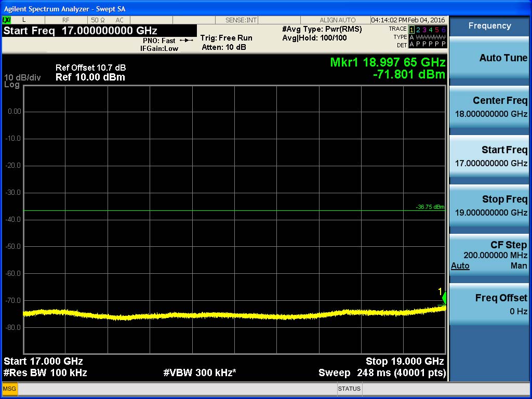The width and height of the screenshot is (532, 399).
Task: Click Atten: 10 dB text
Action: [224, 47]
